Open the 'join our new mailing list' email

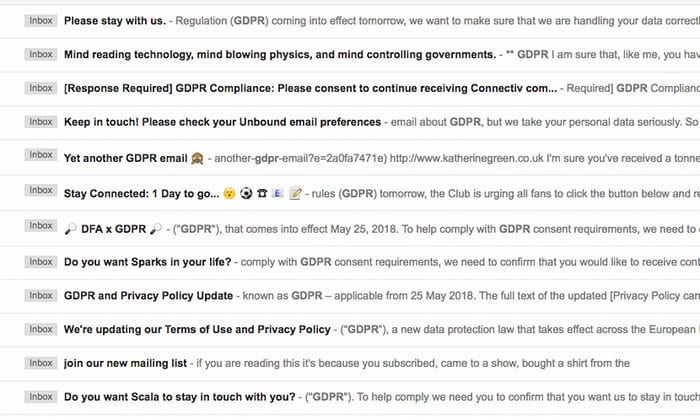pyautogui.click(x=350, y=363)
